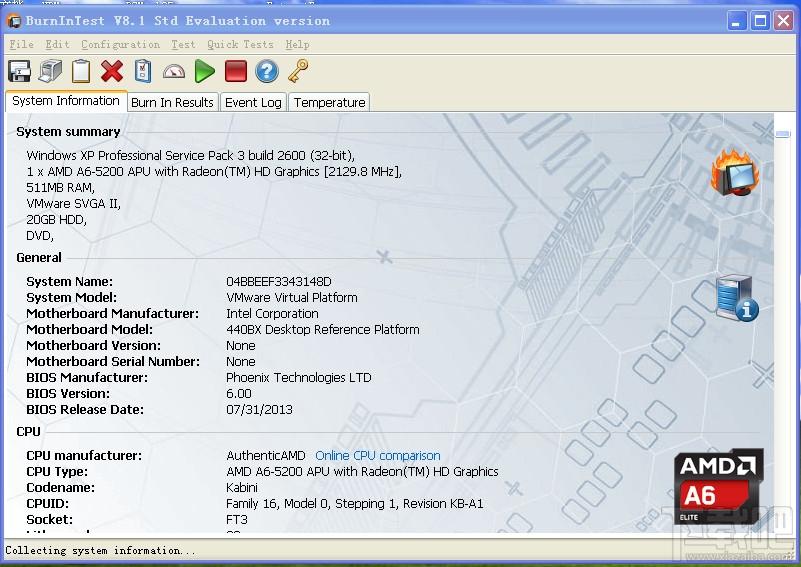This screenshot has height=567, width=801.
Task: Click the gold key license icon
Action: (x=298, y=71)
